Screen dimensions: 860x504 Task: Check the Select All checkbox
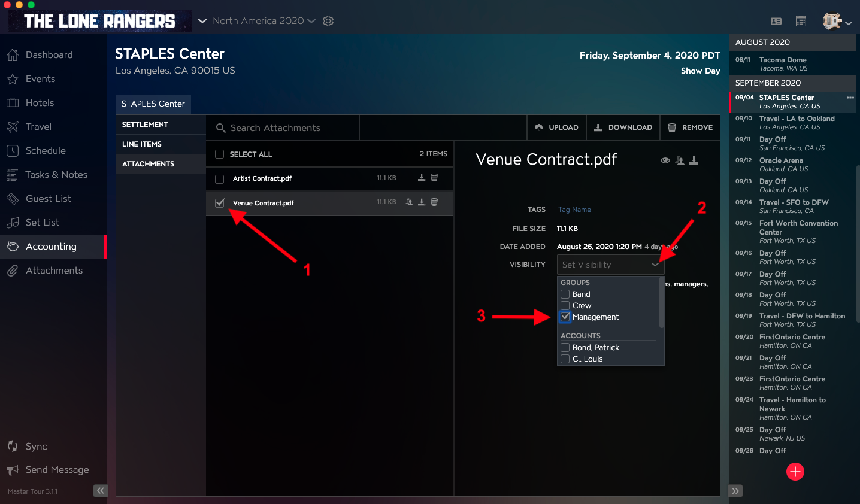pos(220,154)
